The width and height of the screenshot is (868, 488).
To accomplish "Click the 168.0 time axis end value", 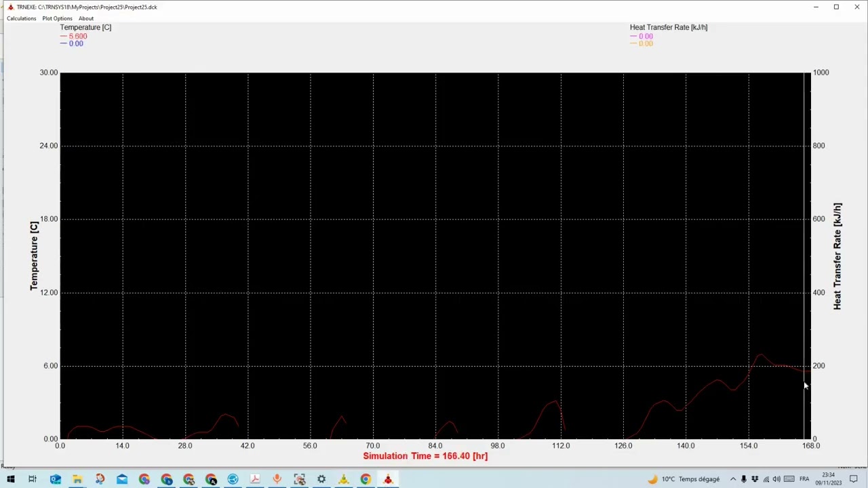I will tap(811, 445).
